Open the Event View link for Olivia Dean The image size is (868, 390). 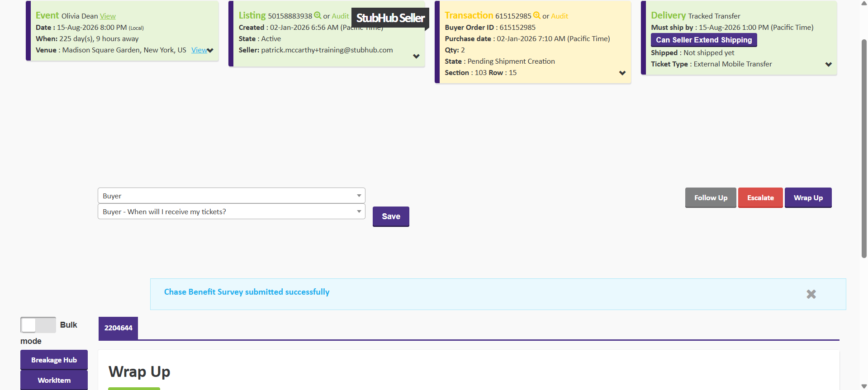pos(108,16)
